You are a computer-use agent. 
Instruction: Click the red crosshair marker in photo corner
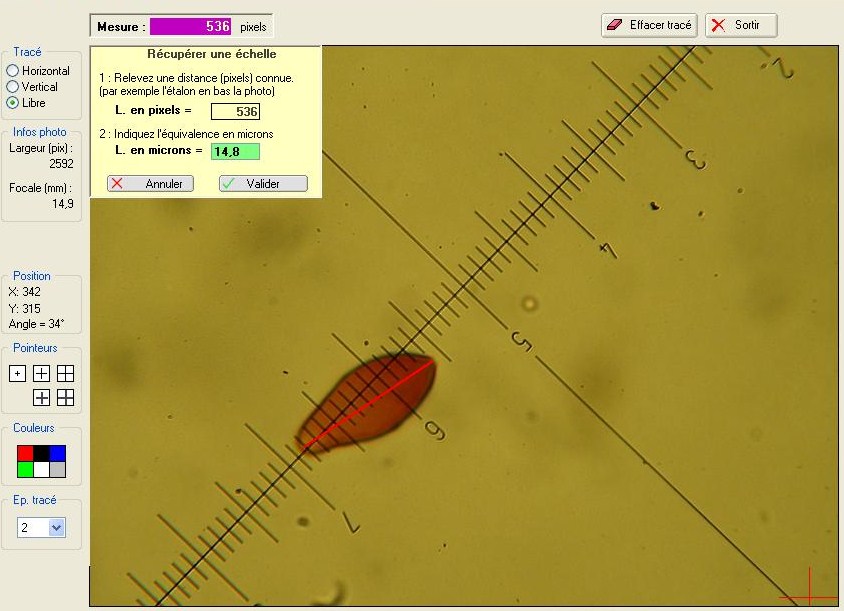point(808,588)
